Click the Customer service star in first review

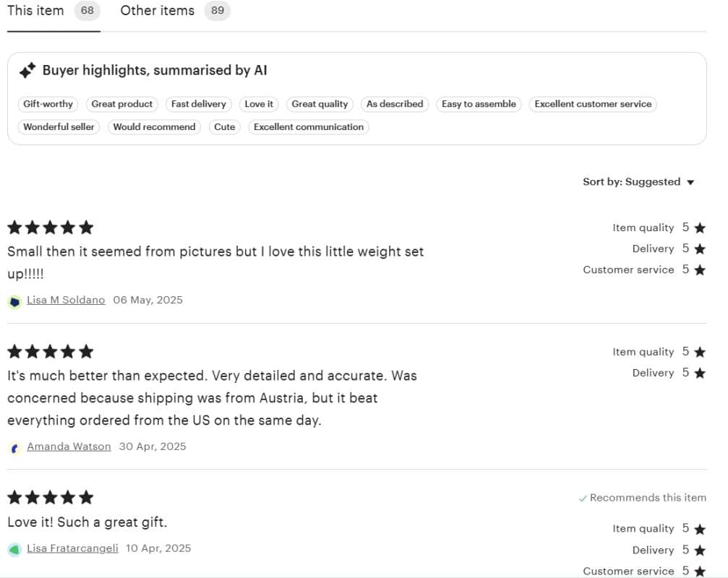700,270
